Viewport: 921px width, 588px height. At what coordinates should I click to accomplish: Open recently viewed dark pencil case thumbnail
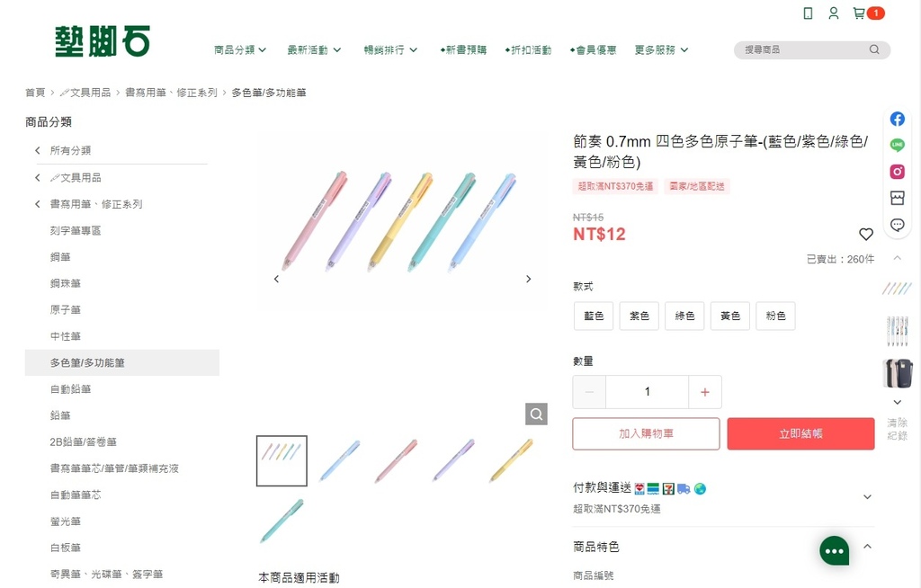click(x=898, y=374)
